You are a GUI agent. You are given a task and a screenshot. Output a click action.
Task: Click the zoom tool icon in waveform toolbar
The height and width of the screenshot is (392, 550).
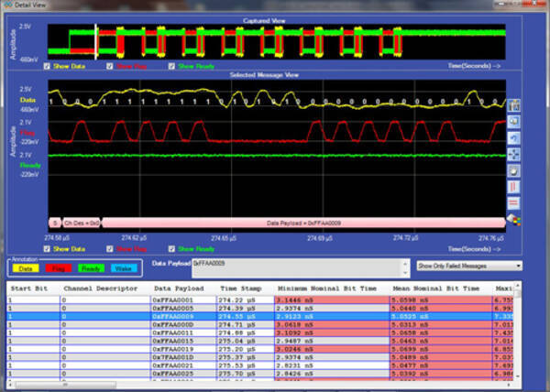pyautogui.click(x=512, y=121)
